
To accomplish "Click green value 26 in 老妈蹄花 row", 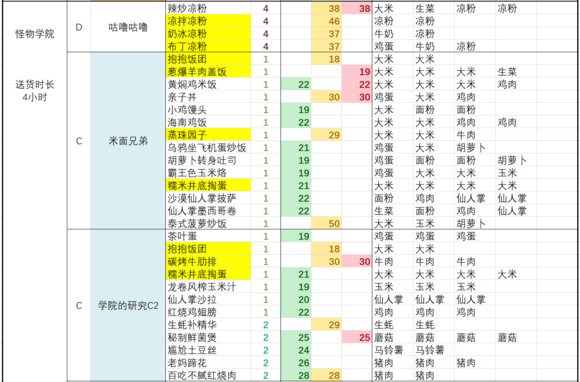I will point(296,363).
